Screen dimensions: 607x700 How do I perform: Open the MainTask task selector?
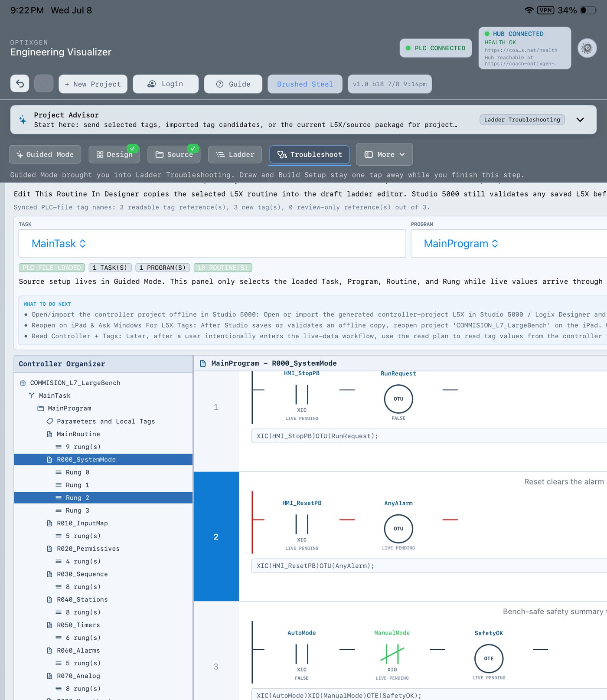[x=212, y=244]
